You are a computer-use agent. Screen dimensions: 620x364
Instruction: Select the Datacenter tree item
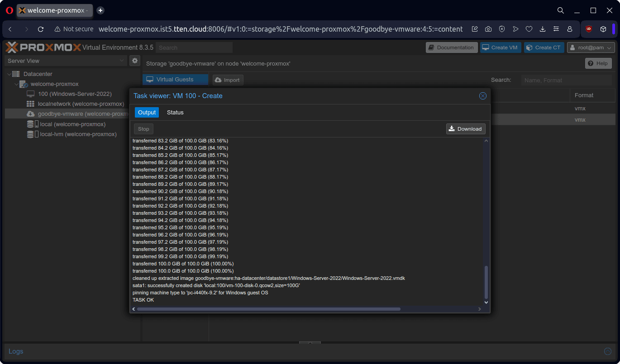pos(38,74)
